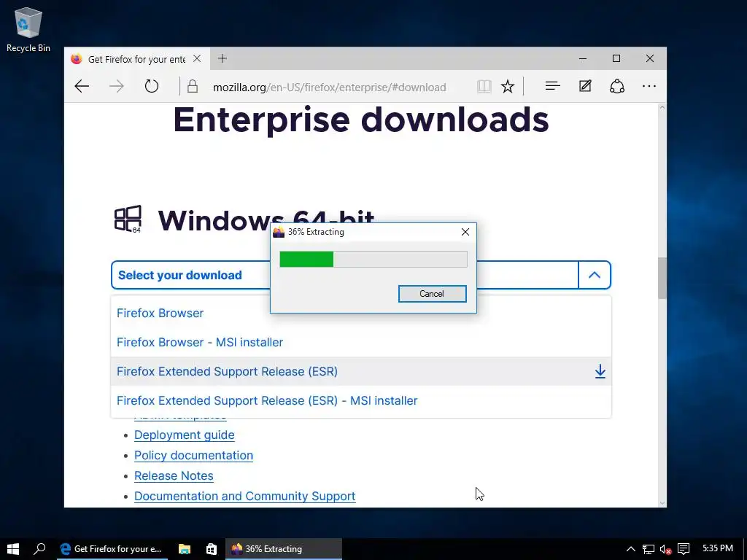This screenshot has width=747, height=560.
Task: Choose Firefox Browser - MSI installer
Action: coord(360,343)
